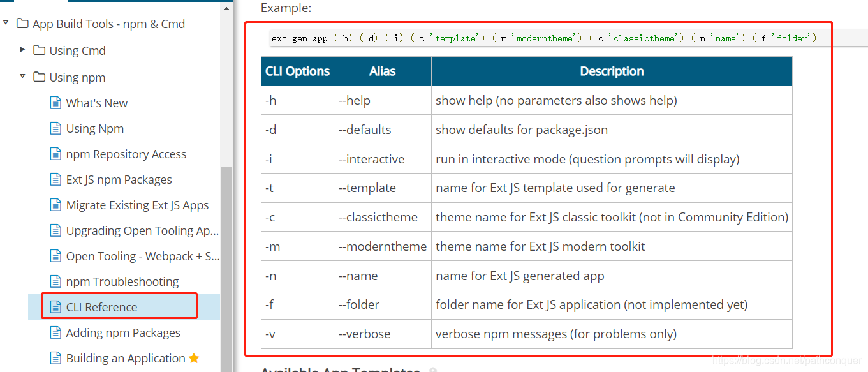Viewport: 868px width, 372px height.
Task: Click the -m option cell
Action: click(x=297, y=246)
